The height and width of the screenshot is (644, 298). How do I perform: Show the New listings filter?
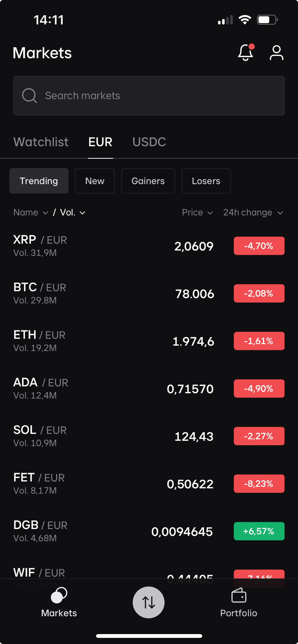[x=95, y=181]
